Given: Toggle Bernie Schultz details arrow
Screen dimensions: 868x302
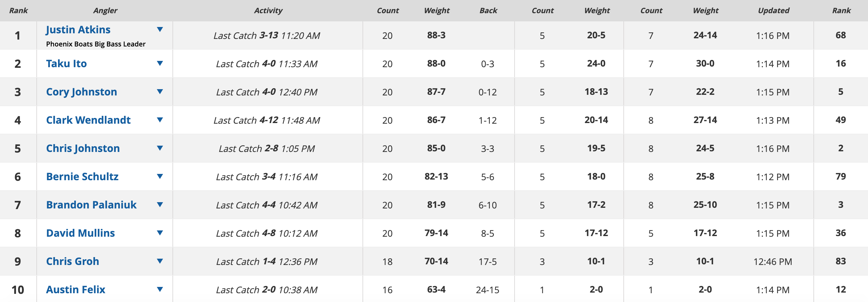Looking at the screenshot, I should (160, 176).
